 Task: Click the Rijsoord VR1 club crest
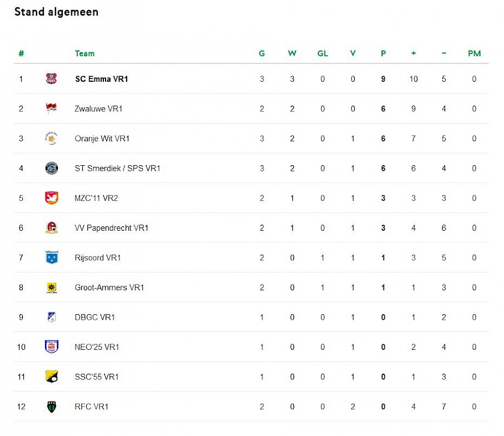[x=51, y=257]
